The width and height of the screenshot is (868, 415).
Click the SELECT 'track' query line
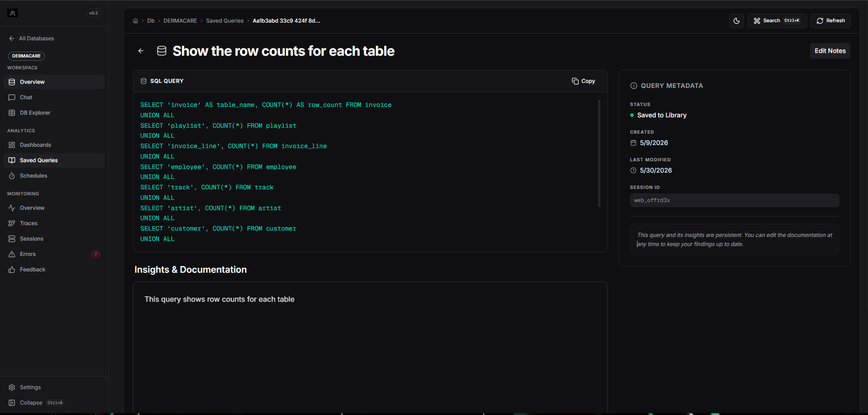tap(207, 188)
